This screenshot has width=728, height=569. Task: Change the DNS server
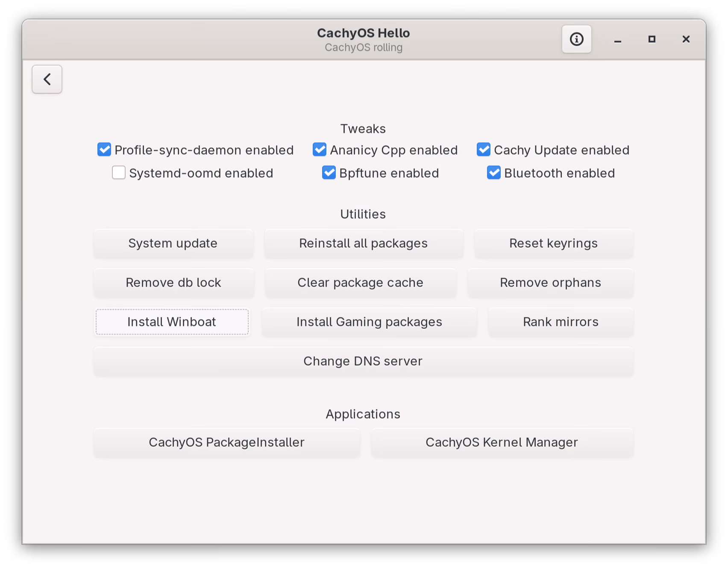[363, 361]
